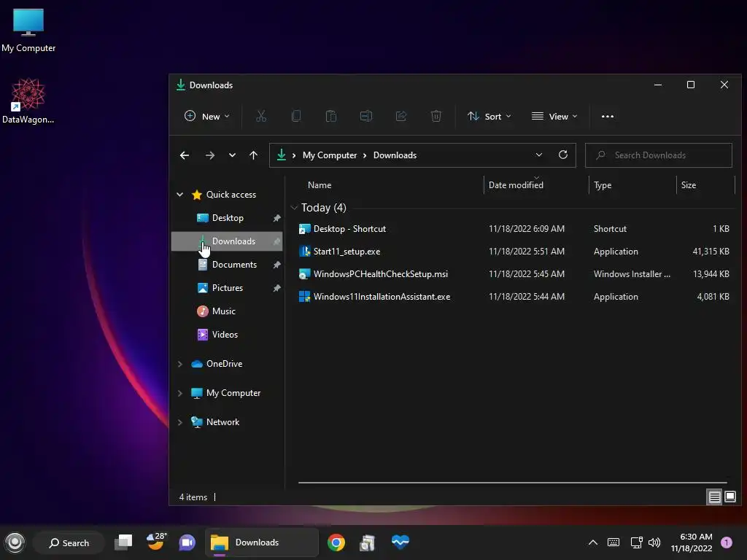The image size is (747, 560).
Task: Open Task View on taskbar
Action: pos(123,542)
